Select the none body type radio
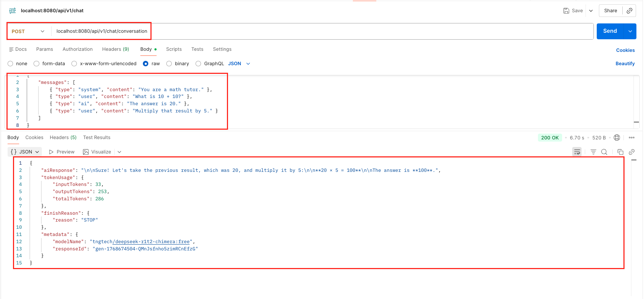Image resolution: width=644 pixels, height=299 pixels. pos(10,64)
